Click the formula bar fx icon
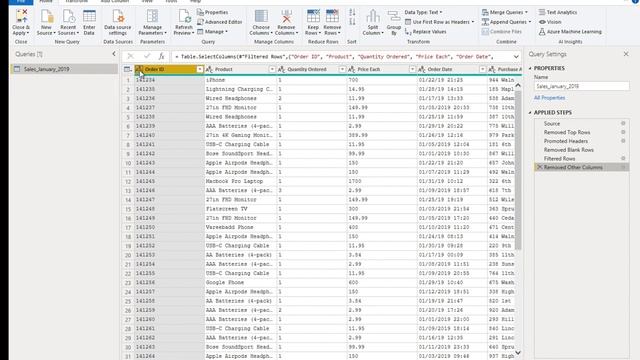 point(161,56)
